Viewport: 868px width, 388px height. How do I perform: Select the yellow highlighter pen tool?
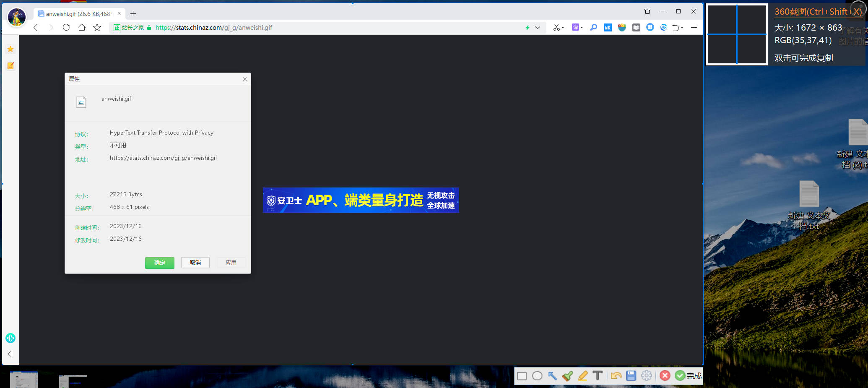(x=583, y=376)
